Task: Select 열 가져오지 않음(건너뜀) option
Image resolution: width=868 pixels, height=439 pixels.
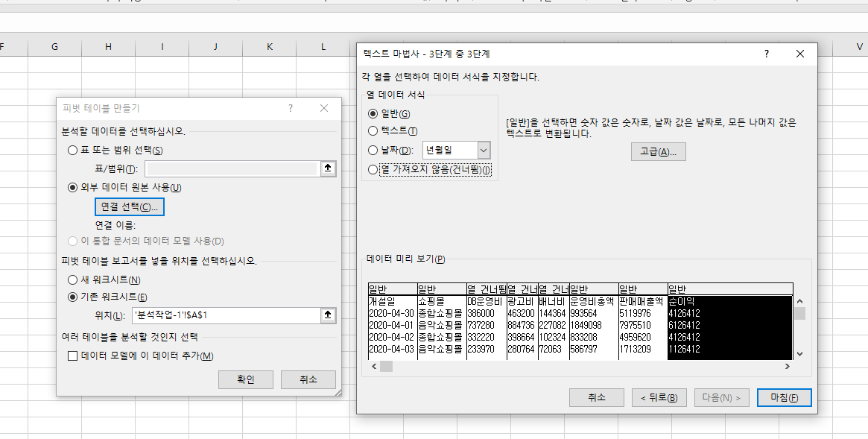Action: [x=373, y=170]
